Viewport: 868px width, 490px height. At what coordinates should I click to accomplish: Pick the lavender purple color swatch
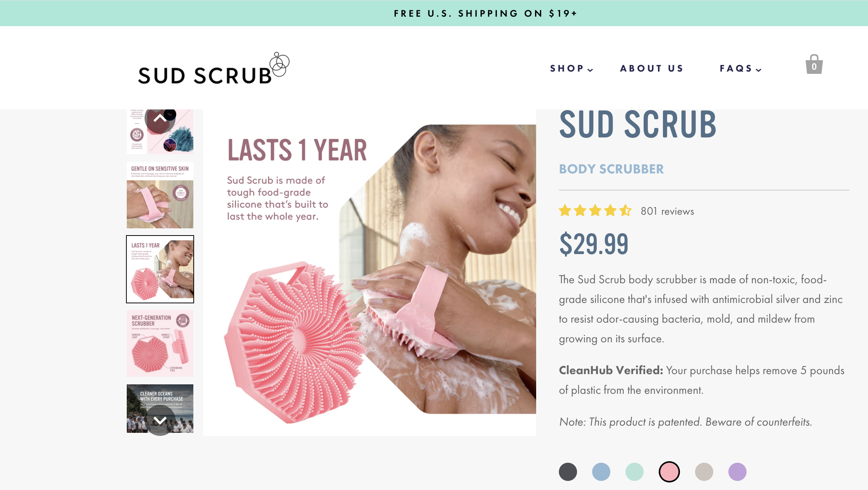tap(737, 472)
